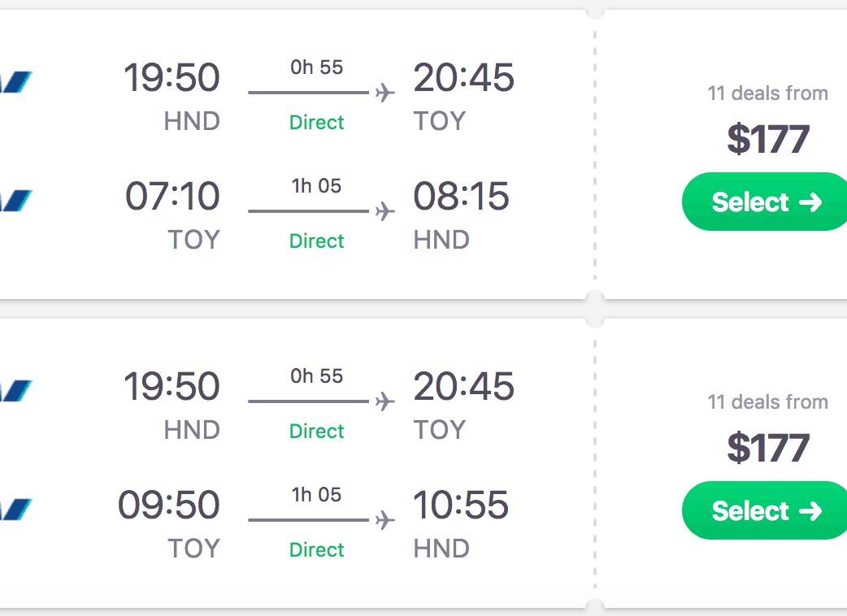Image resolution: width=847 pixels, height=616 pixels.
Task: Click the plane icon above the 07:10 flight's arrow
Action: tap(385, 93)
